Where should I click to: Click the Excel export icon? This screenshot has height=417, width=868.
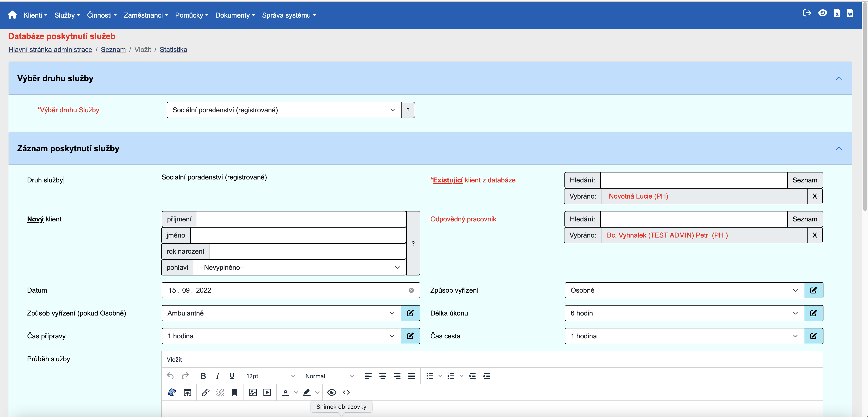(x=837, y=13)
